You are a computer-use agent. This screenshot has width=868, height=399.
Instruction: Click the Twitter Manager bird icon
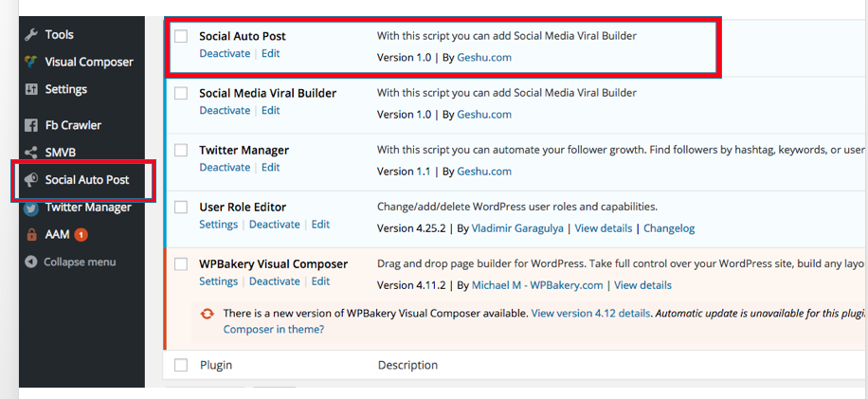point(31,208)
